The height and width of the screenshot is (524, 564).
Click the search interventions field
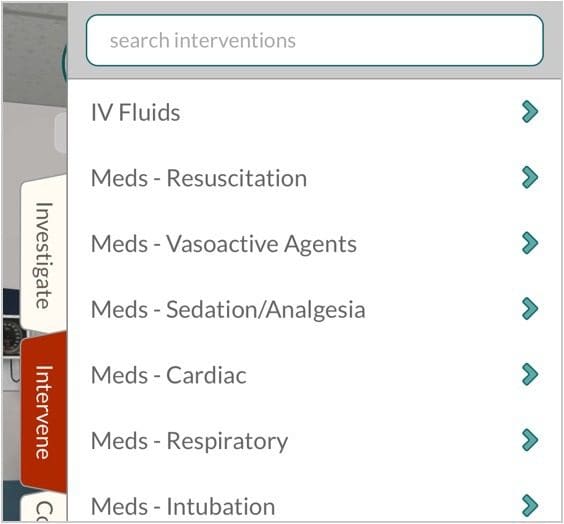314,40
